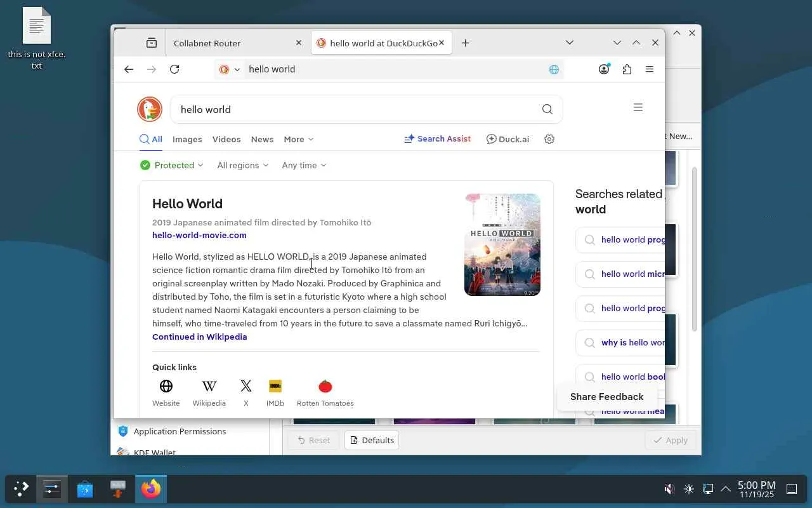Screen dimensions: 812x508
Task: Open the network tray icon
Action: 708,489
